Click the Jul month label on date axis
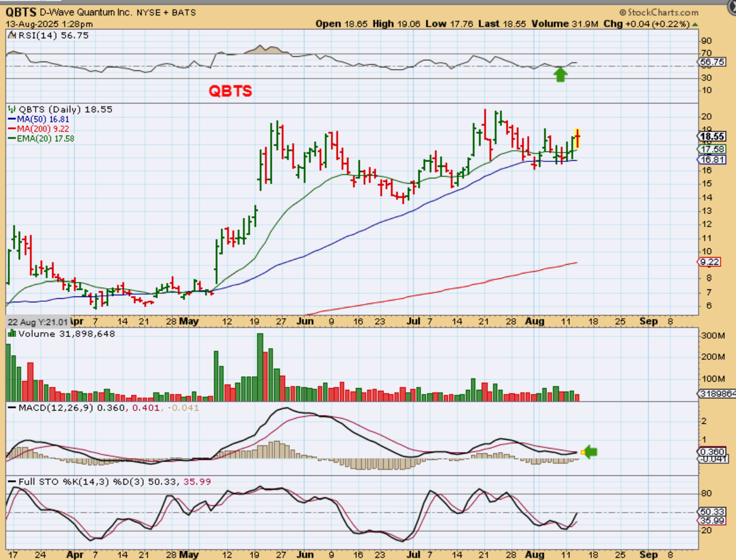This screenshot has height=560, width=736. click(414, 321)
